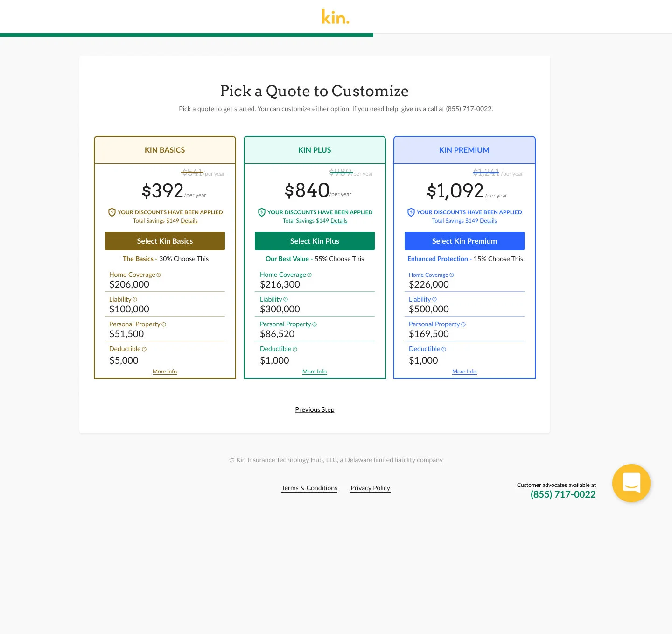This screenshot has width=672, height=634.
Task: Show Liability info in Kin Plus
Action: [x=286, y=299]
